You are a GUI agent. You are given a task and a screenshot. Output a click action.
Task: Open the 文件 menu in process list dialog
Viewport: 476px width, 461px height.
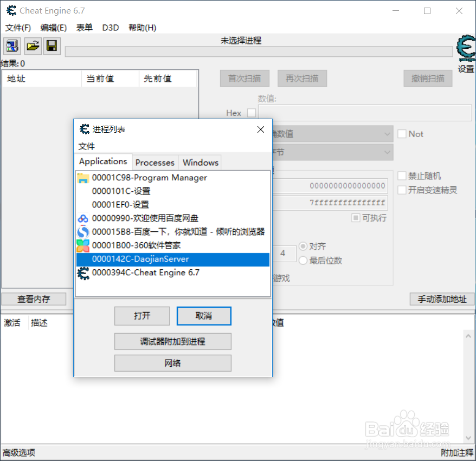click(87, 146)
